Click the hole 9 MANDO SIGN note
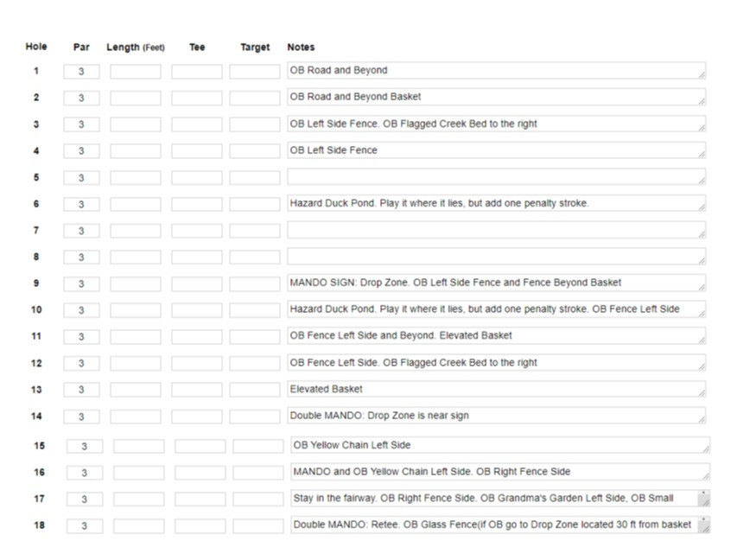Viewport: 737px width, 560px height. pos(496,283)
